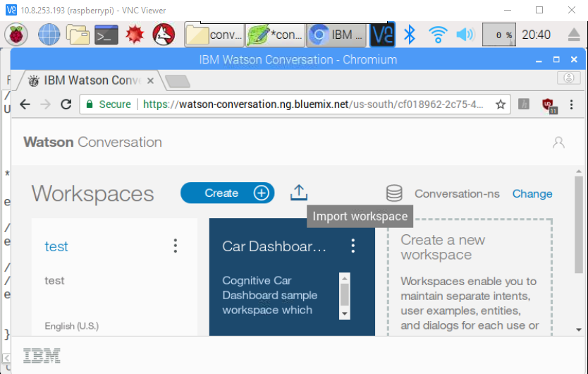This screenshot has width=588, height=374.
Task: Open the Wi-Fi network tray menu
Action: tap(438, 35)
